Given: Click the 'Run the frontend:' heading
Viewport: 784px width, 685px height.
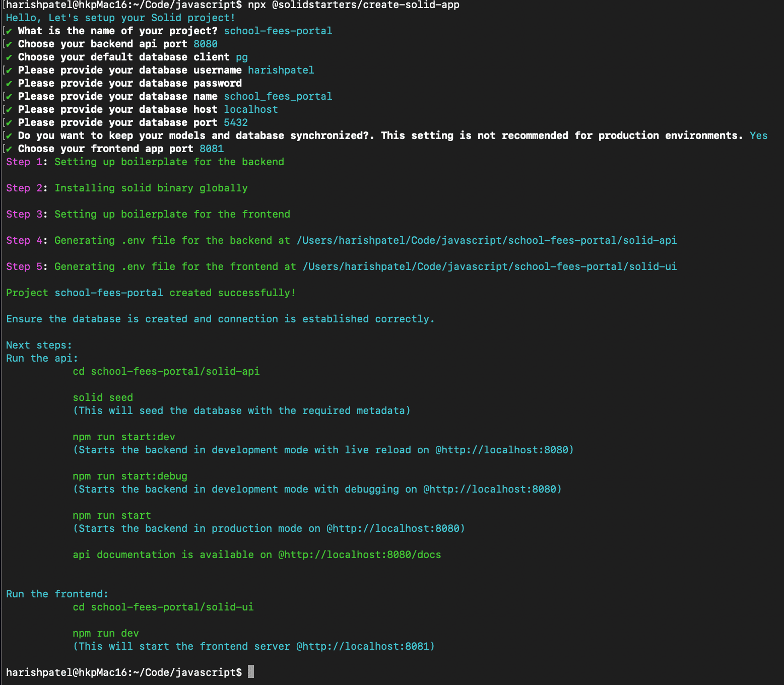Looking at the screenshot, I should [57, 594].
